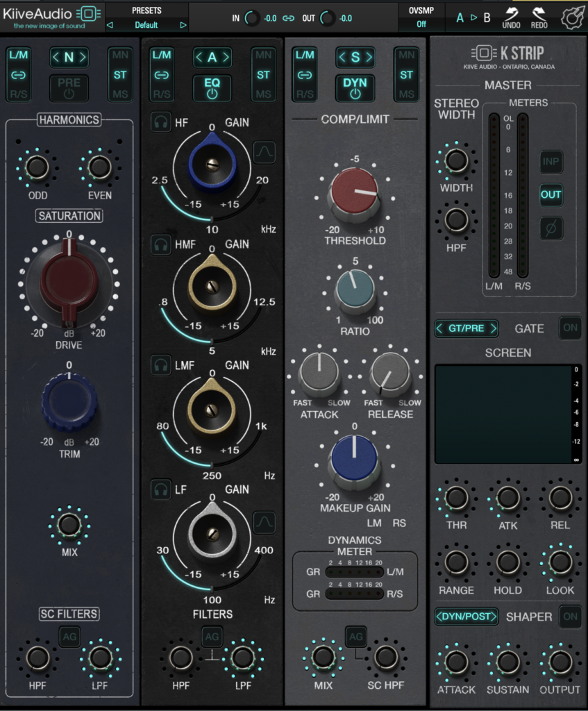Toggle the HF bell/shelf shape icon
This screenshot has width=588, height=711.
264,153
